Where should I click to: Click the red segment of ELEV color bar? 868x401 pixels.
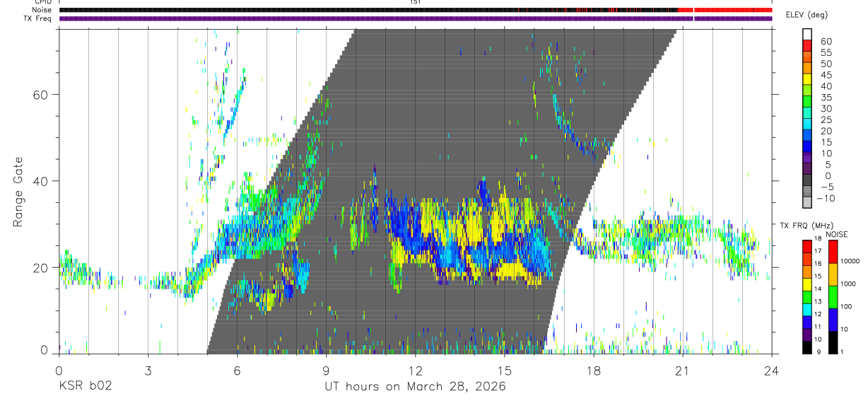click(807, 45)
